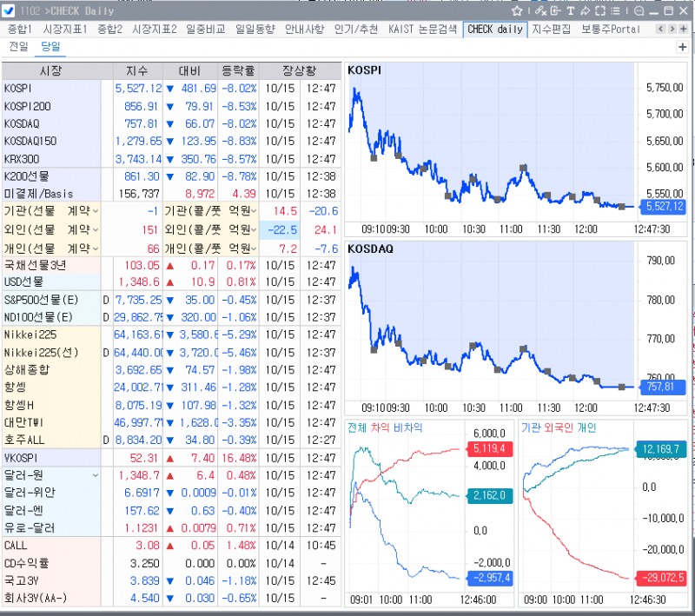
Task: Open the 개인(콜/풋 억원 dropdown
Action: (x=254, y=248)
